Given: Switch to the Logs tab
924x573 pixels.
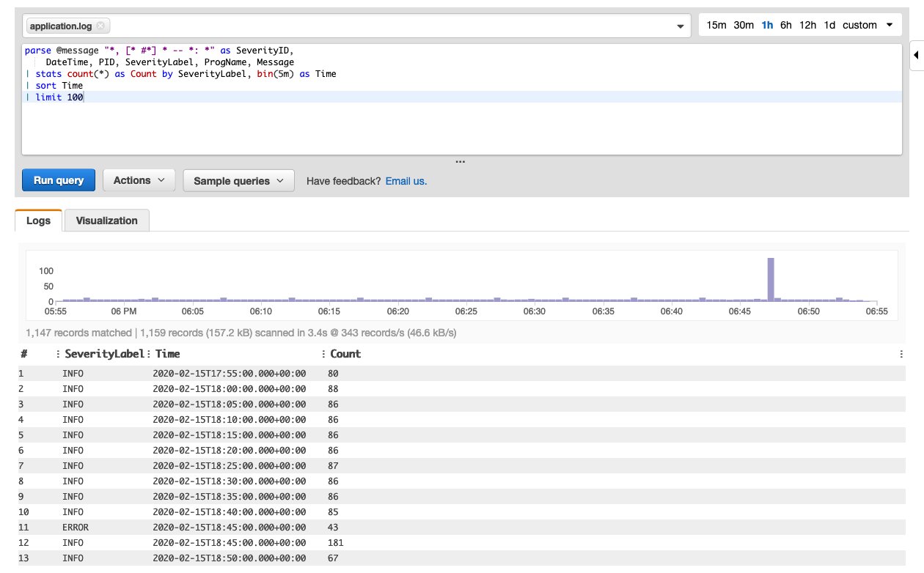Looking at the screenshot, I should (x=38, y=221).
